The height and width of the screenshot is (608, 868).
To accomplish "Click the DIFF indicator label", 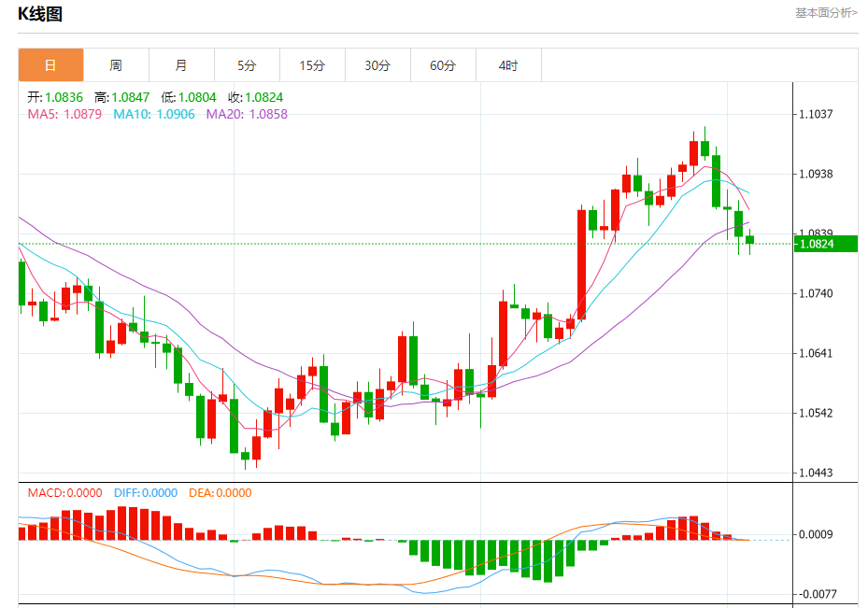I will [x=146, y=493].
